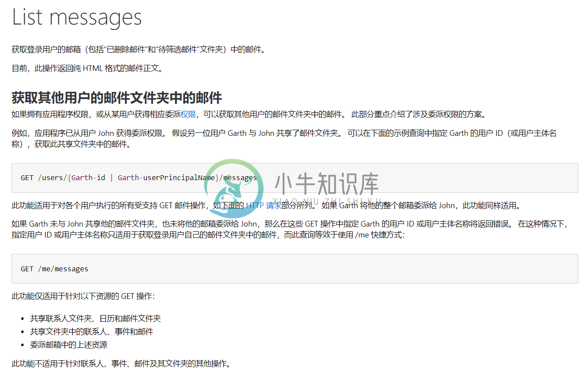The width and height of the screenshot is (588, 376).
Task: Click the bullet item 共享文件夹中的联系人、事件和邮件
Action: pyautogui.click(x=92, y=332)
